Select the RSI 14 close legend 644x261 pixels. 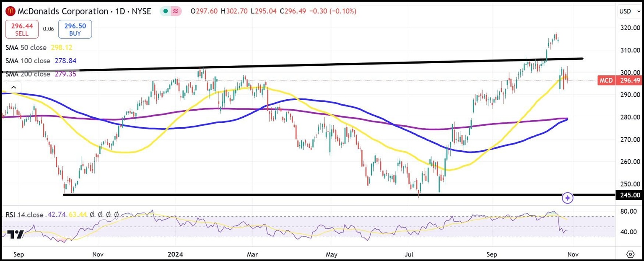click(24, 215)
